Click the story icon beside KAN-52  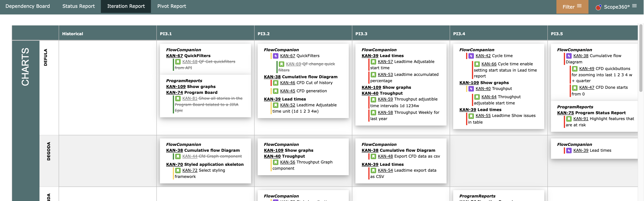pos(276,105)
